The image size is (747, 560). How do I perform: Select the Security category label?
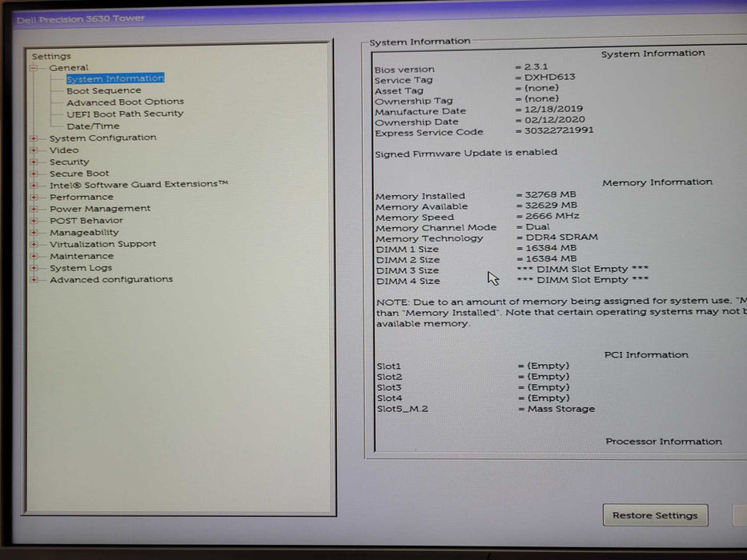pyautogui.click(x=69, y=162)
